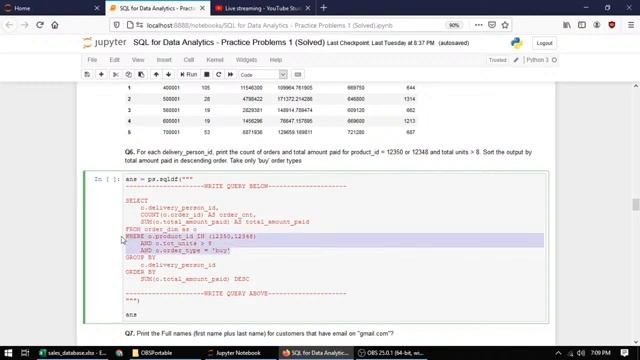Open the cell type Code dropdown
The image size is (640, 360).
[x=263, y=75]
